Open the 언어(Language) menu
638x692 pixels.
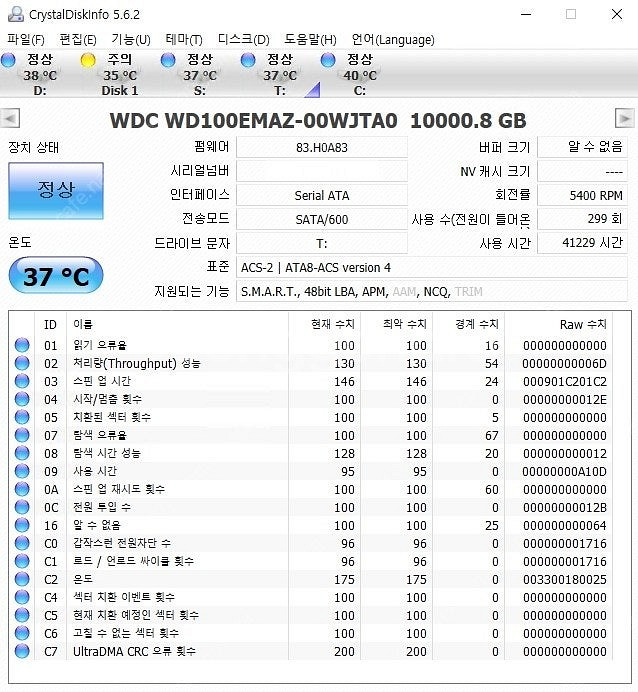[393, 40]
